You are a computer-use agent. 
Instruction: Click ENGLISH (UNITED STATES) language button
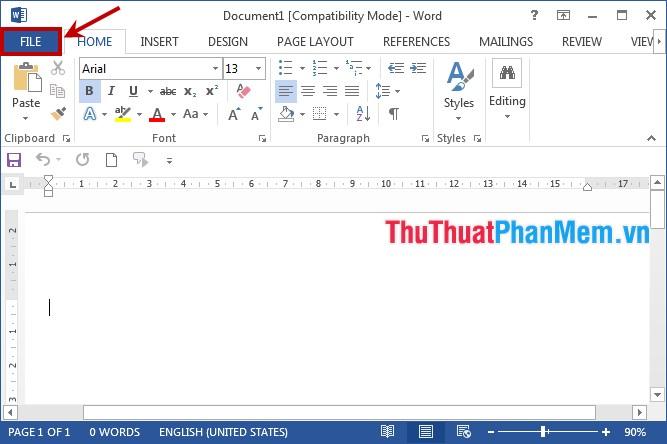(x=223, y=432)
